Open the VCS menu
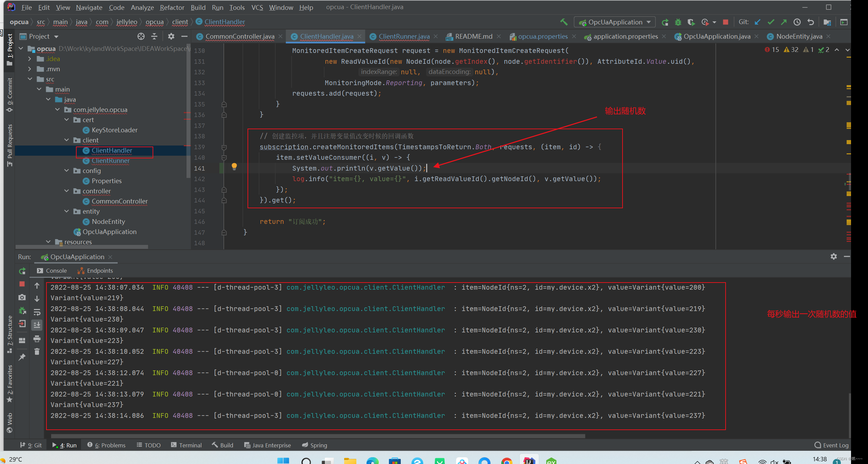868x464 pixels. [x=257, y=7]
